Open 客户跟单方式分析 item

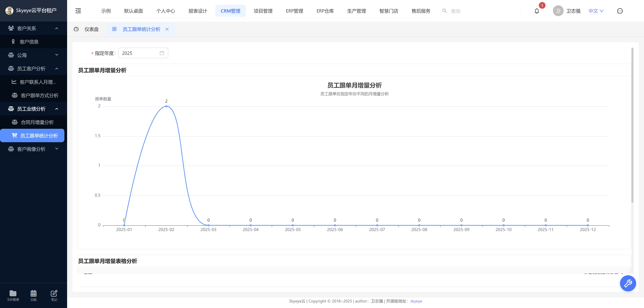(34, 95)
